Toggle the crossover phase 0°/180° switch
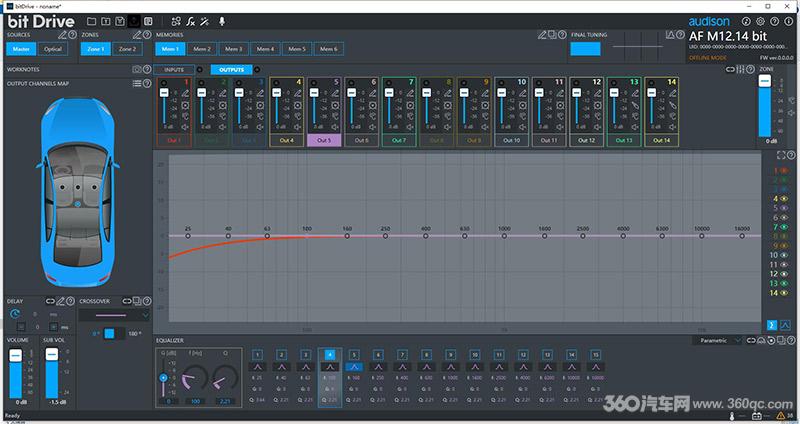The width and height of the screenshot is (800, 424). [x=114, y=334]
